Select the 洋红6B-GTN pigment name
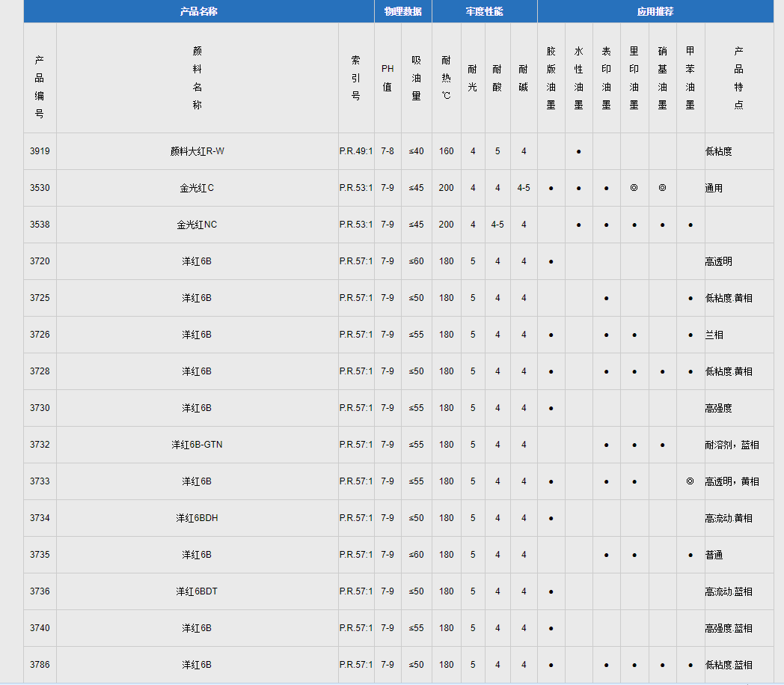Viewport: 784px width, 685px height. pyautogui.click(x=197, y=445)
